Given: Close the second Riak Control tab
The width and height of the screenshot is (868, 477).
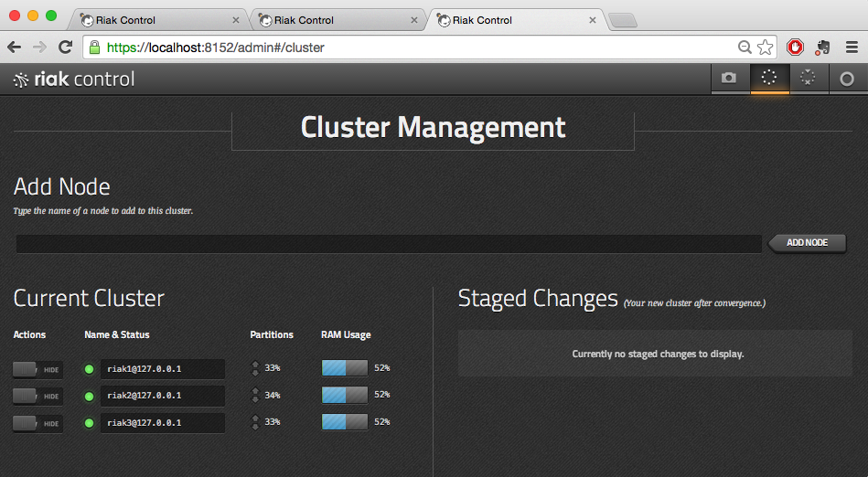Looking at the screenshot, I should pos(414,20).
